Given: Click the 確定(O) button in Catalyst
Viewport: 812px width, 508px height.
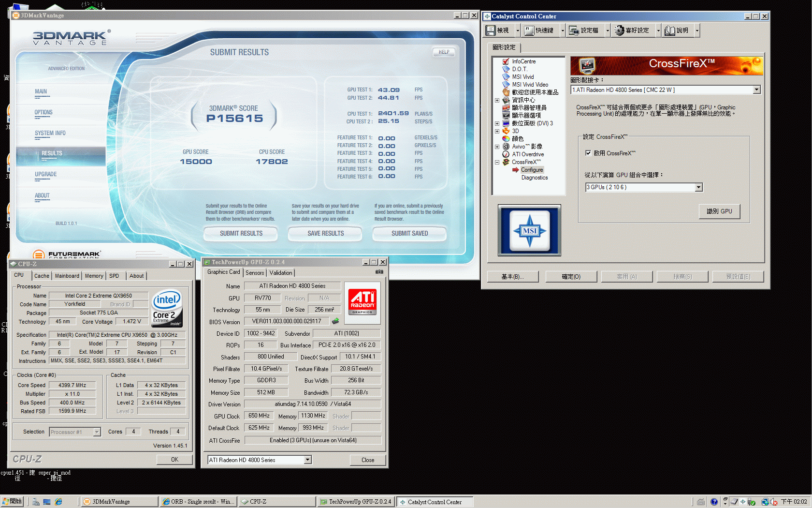Looking at the screenshot, I should coord(571,277).
